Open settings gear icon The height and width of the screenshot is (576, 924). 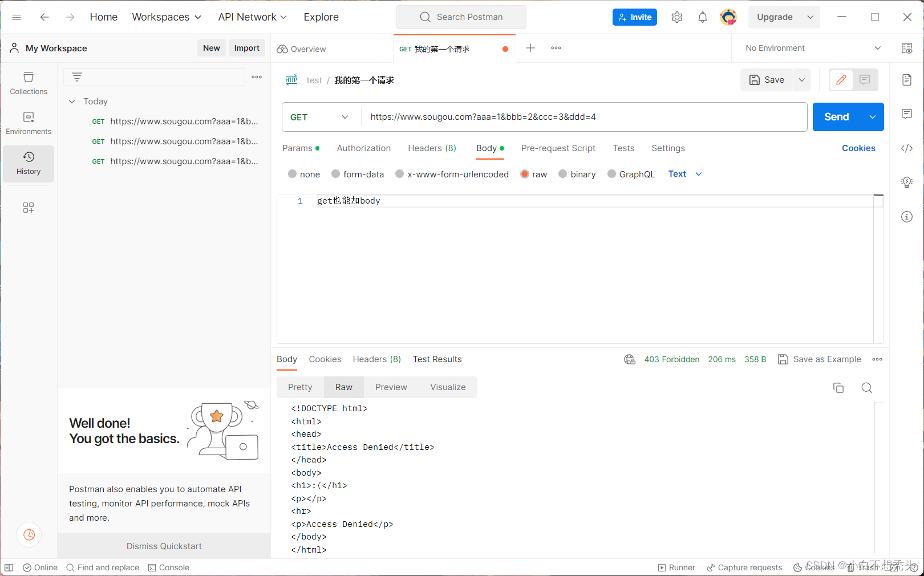tap(677, 17)
